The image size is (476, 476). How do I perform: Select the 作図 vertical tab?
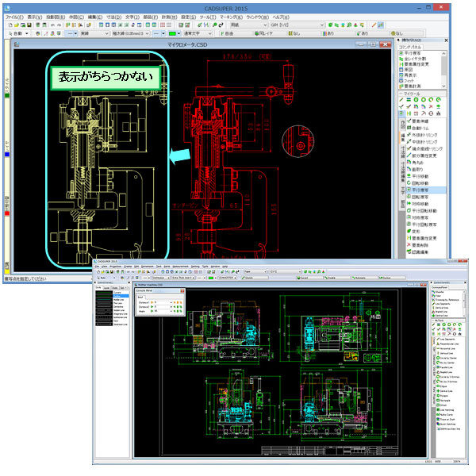point(401,124)
